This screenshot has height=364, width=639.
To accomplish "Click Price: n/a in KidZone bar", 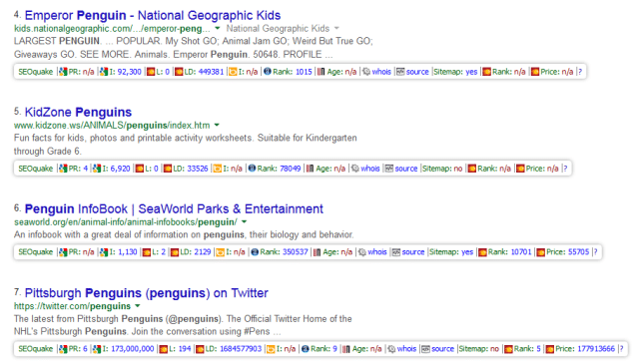I will pyautogui.click(x=542, y=169).
